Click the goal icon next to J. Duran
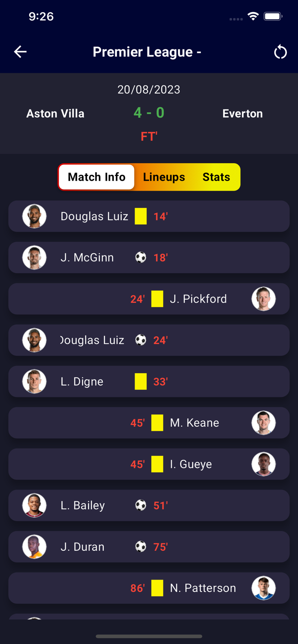298x644 pixels. pyautogui.click(x=141, y=547)
